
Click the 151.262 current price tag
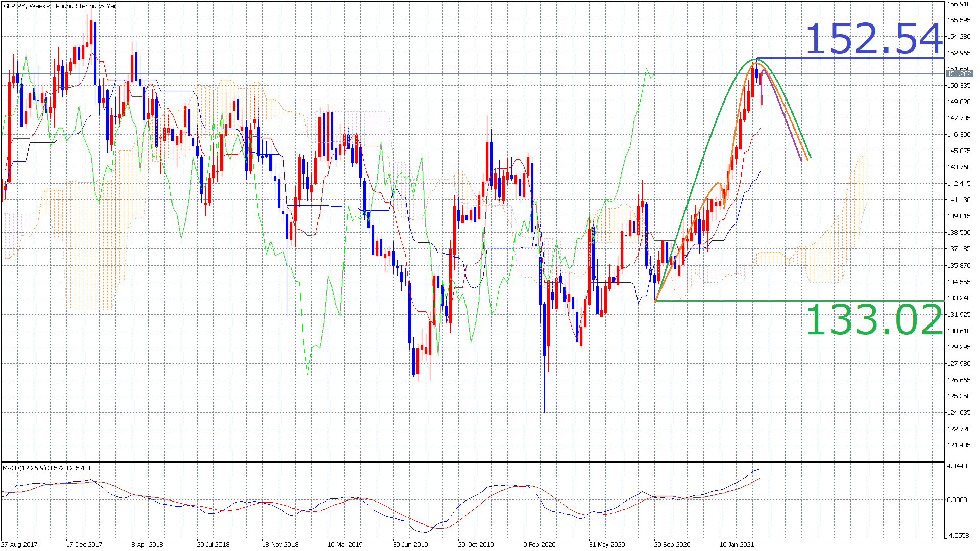click(x=959, y=74)
